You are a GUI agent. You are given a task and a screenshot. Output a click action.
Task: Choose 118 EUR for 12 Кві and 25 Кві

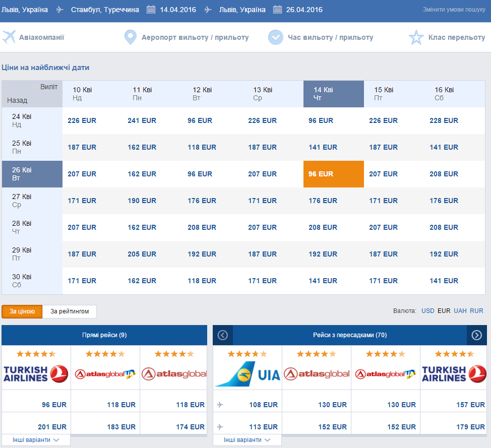202,147
